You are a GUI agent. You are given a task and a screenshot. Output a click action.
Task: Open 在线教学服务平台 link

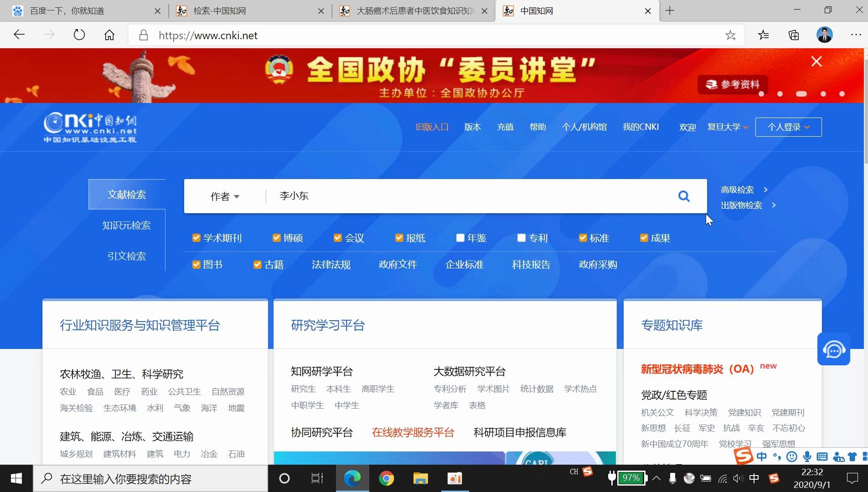[413, 432]
